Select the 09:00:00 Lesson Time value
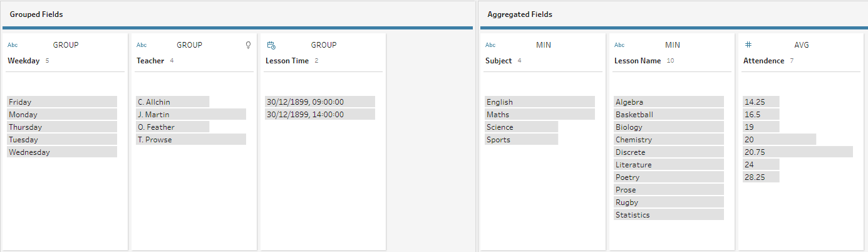This screenshot has width=868, height=252. [x=319, y=102]
